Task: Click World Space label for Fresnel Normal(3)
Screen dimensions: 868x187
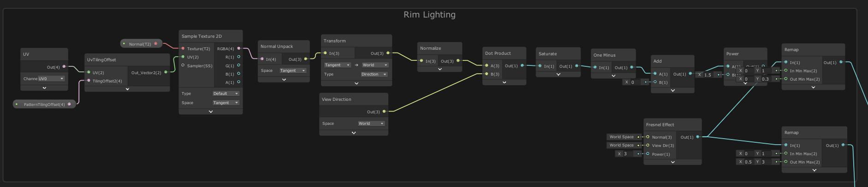Action: 622,137
